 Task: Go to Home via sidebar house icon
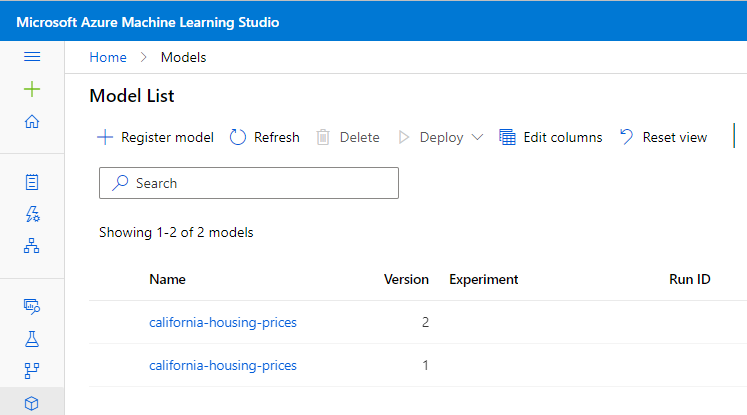click(x=32, y=121)
